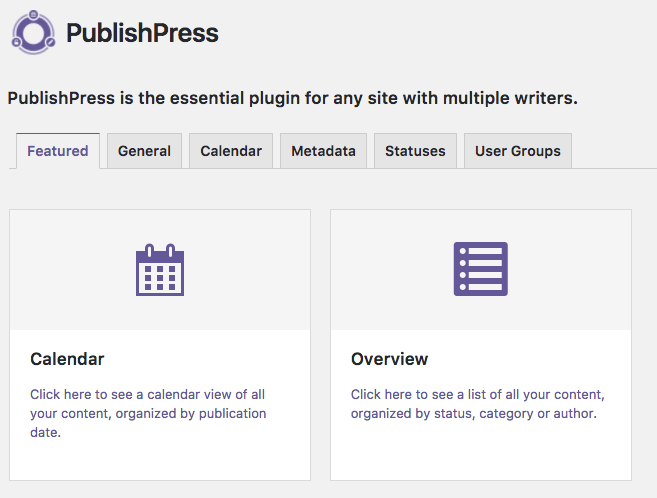Viewport: 657px width, 498px height.
Task: Click the Calendar card heading
Action: (x=67, y=359)
